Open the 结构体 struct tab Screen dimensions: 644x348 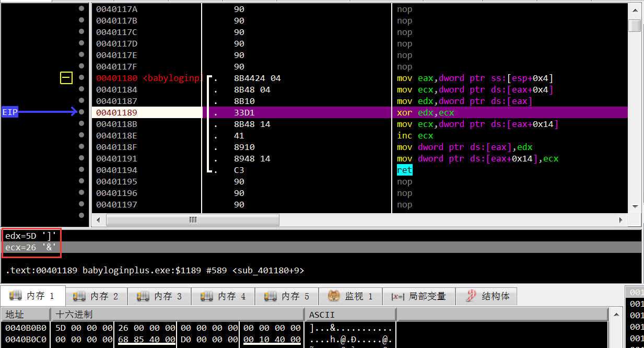[486, 296]
